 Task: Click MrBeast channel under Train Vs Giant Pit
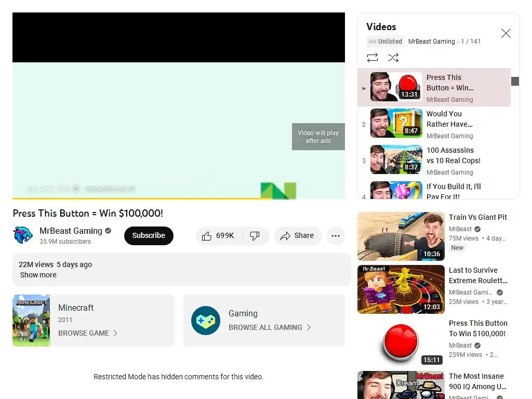pyautogui.click(x=460, y=229)
